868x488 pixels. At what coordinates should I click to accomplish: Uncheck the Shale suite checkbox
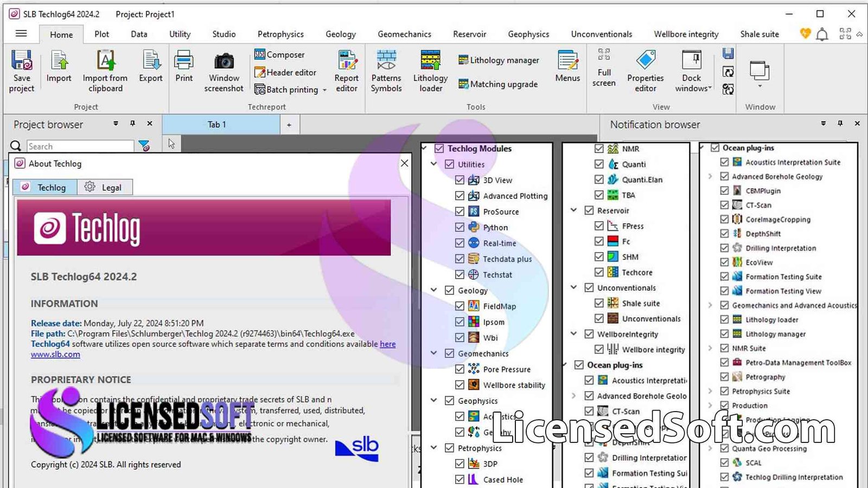599,303
